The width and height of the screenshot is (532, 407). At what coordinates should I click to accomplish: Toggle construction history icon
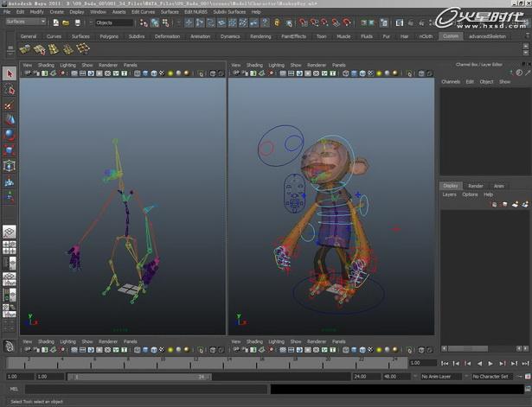coord(384,22)
